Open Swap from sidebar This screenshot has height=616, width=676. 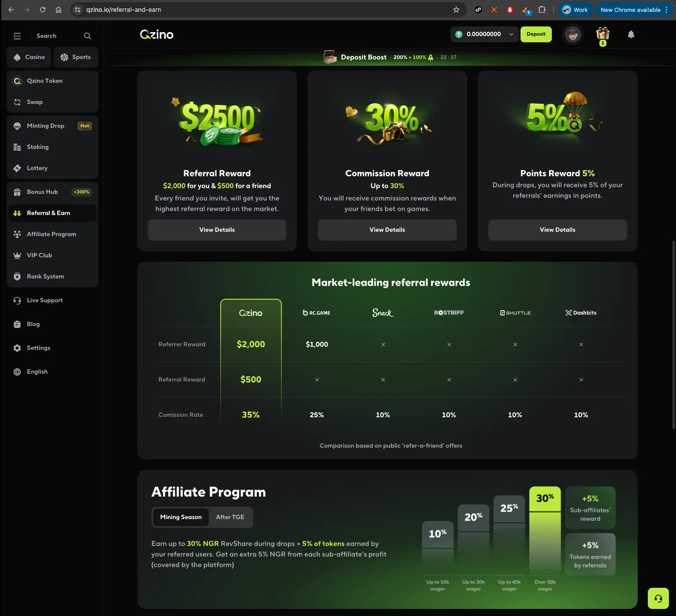click(52, 102)
